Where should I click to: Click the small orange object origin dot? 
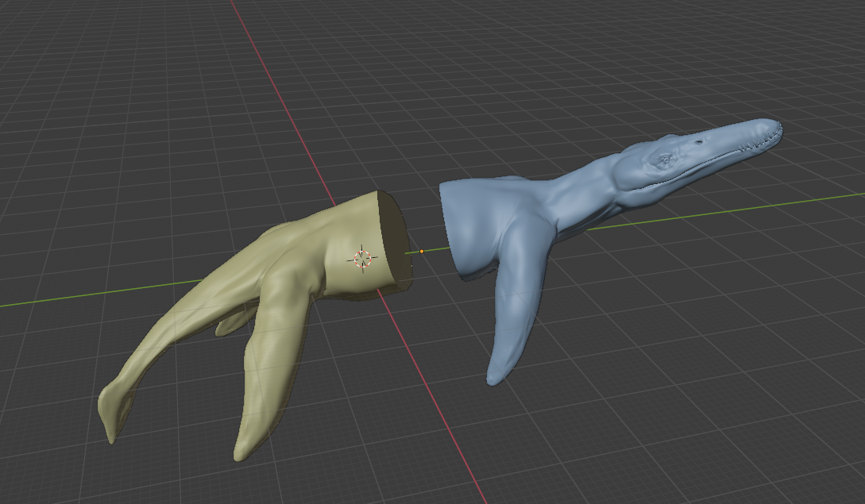coord(422,252)
